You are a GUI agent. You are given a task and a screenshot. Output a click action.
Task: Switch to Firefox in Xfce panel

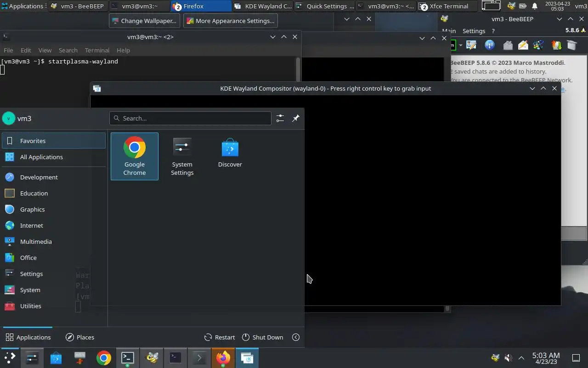coord(201,6)
